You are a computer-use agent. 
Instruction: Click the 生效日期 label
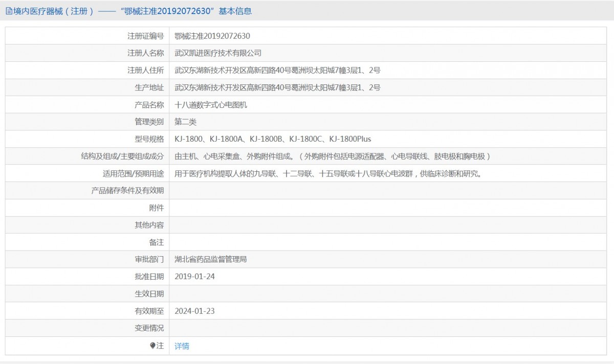(149, 293)
